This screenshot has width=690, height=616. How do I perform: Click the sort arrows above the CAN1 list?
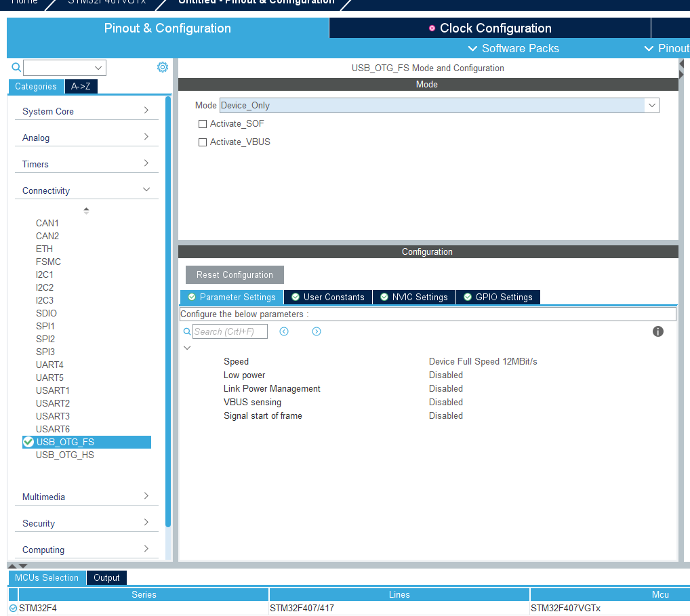(86, 211)
